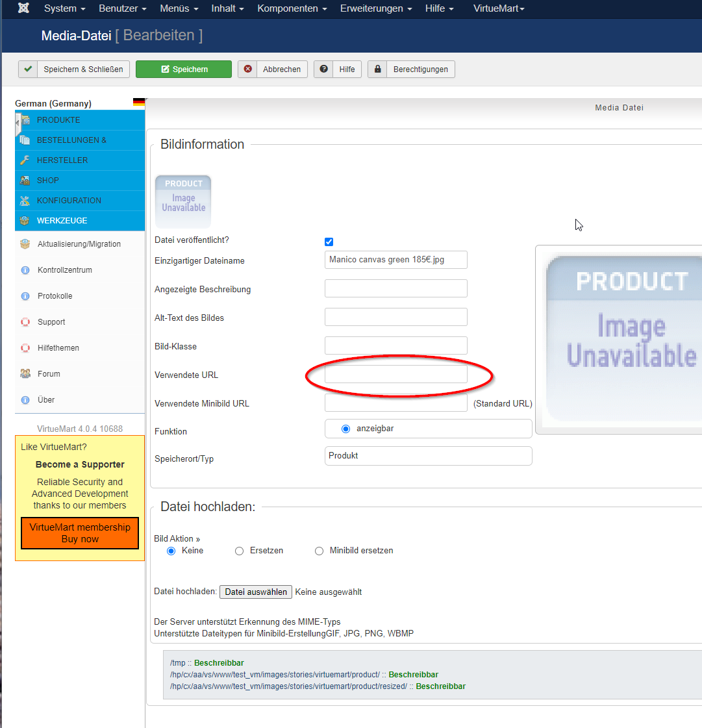
Task: Select the Minibild ersetzen radio option
Action: tap(319, 551)
